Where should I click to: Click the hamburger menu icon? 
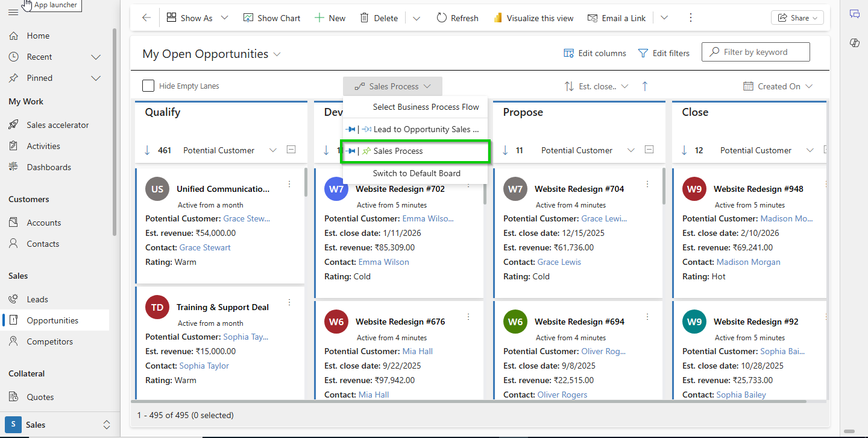pyautogui.click(x=13, y=13)
